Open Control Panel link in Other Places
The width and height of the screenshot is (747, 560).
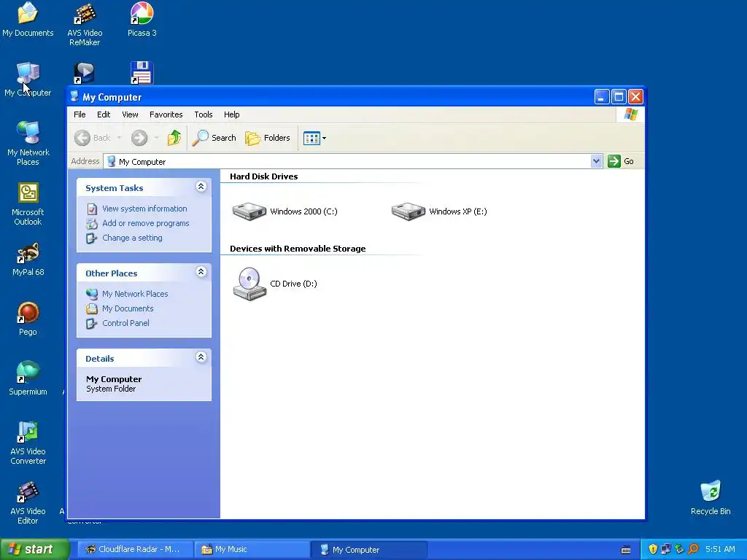tap(125, 323)
